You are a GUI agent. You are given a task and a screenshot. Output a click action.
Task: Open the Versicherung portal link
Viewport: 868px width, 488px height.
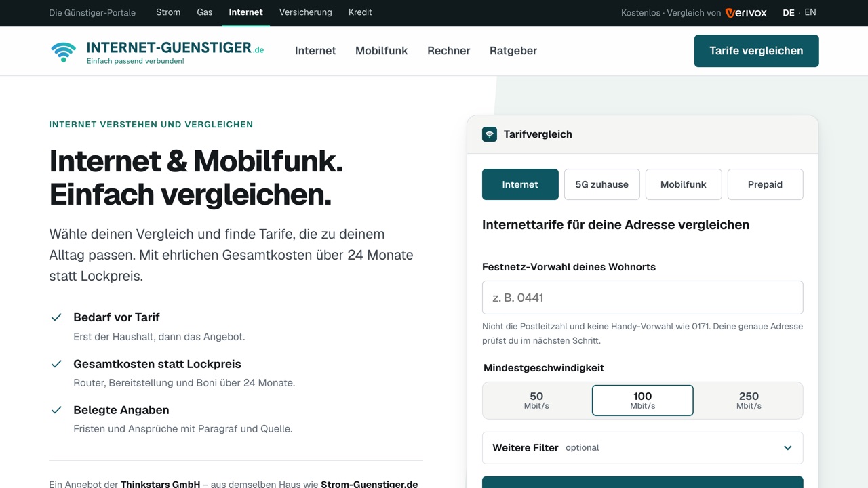(x=306, y=12)
